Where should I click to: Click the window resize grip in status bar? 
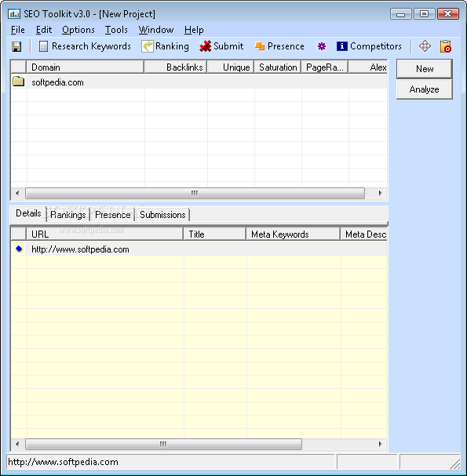pyautogui.click(x=455, y=463)
